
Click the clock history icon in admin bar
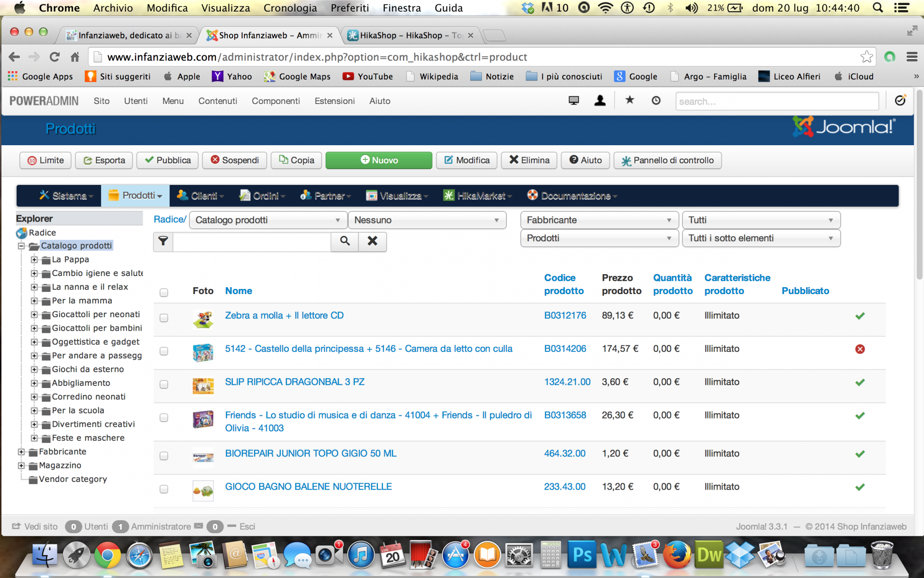[656, 100]
